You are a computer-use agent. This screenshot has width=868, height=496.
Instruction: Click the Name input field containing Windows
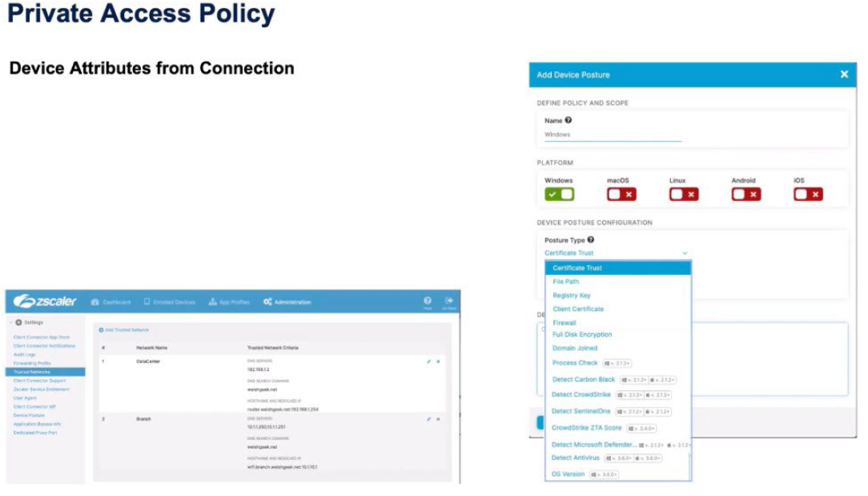[x=613, y=135]
